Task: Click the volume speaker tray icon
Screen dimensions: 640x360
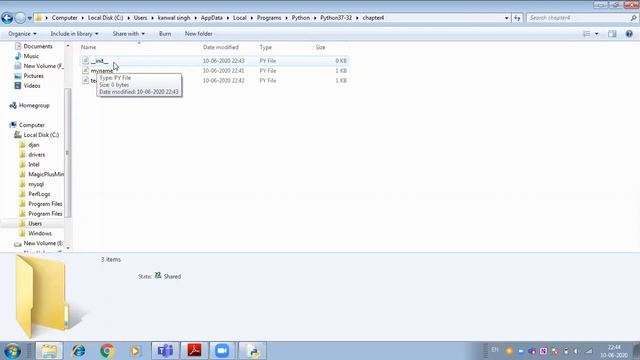Action: click(577, 351)
